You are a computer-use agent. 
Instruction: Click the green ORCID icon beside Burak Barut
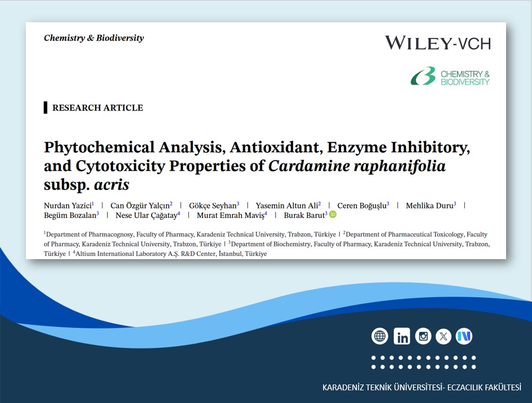[x=333, y=215]
